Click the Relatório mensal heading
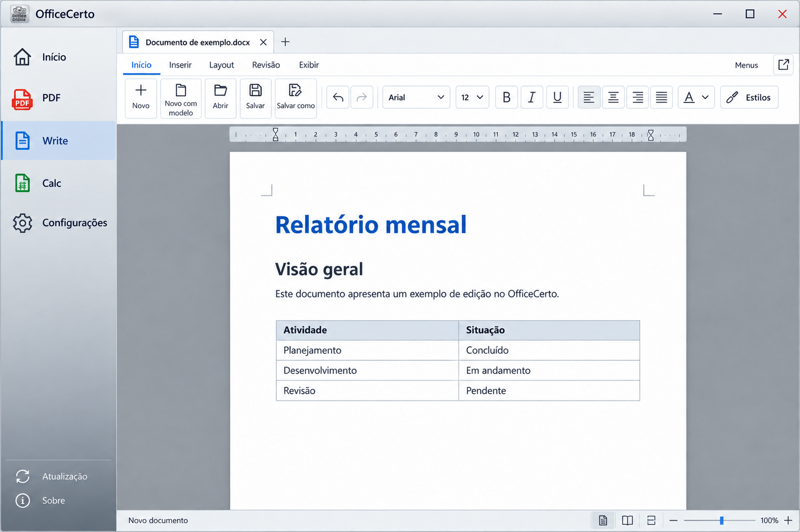800x532 pixels. point(371,225)
